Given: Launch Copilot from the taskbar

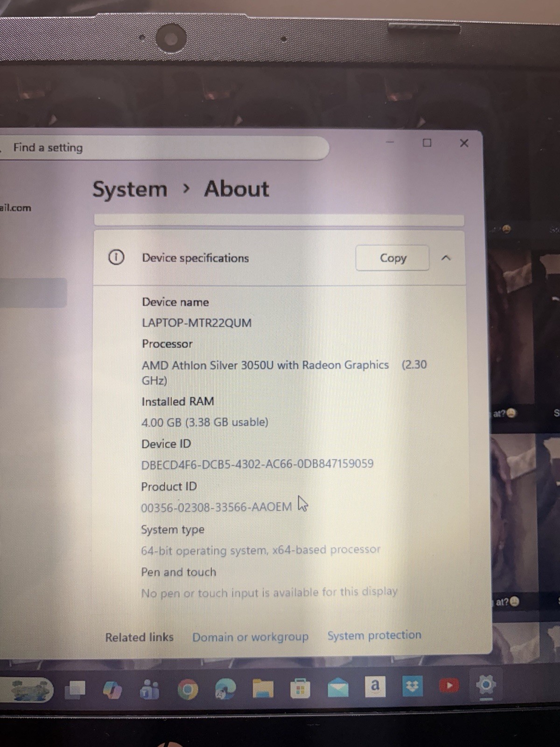Looking at the screenshot, I should click(112, 690).
